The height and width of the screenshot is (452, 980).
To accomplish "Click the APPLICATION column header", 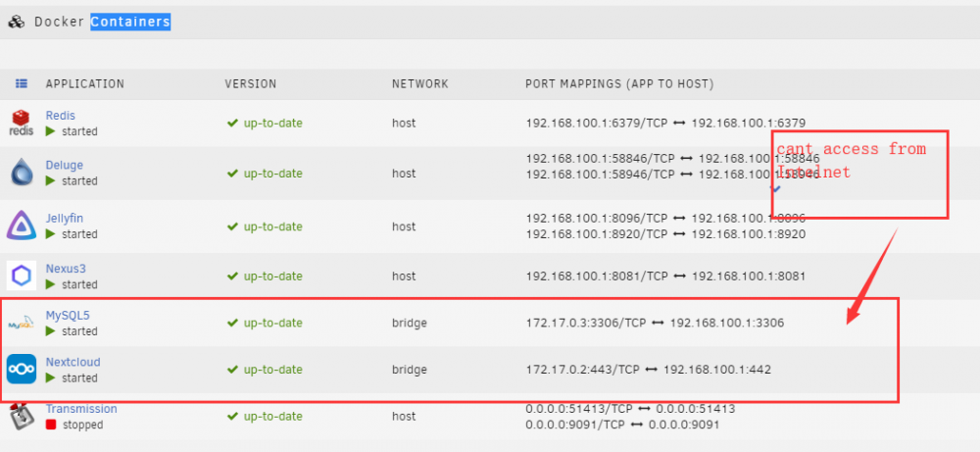I will (85, 83).
